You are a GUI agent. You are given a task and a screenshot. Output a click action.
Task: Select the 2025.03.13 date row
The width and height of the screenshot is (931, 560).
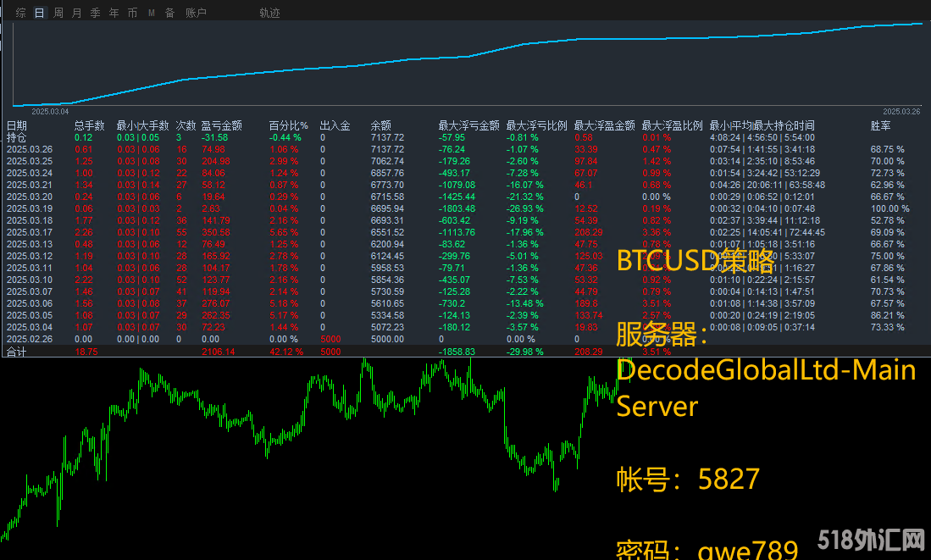[x=30, y=244]
